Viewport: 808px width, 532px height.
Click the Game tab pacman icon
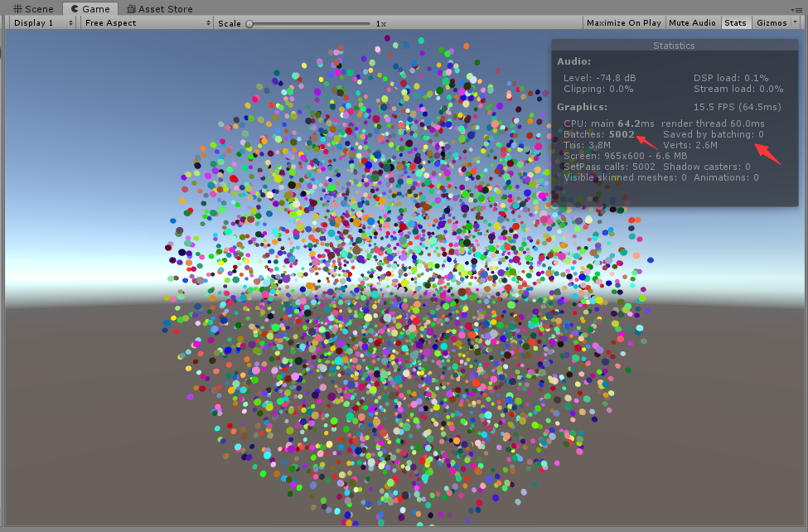pyautogui.click(x=75, y=9)
